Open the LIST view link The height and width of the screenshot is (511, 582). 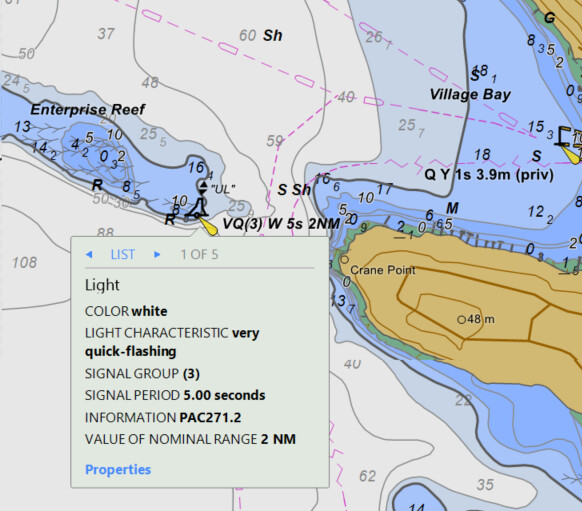(122, 255)
